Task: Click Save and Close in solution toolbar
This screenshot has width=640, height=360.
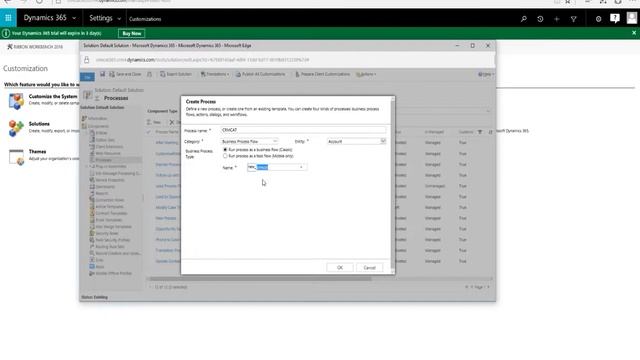Action: (125, 74)
